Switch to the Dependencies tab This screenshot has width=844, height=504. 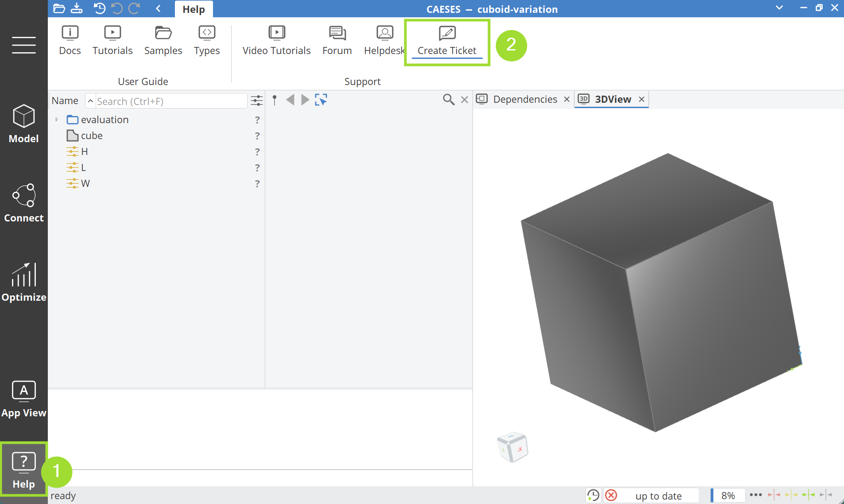pyautogui.click(x=525, y=99)
